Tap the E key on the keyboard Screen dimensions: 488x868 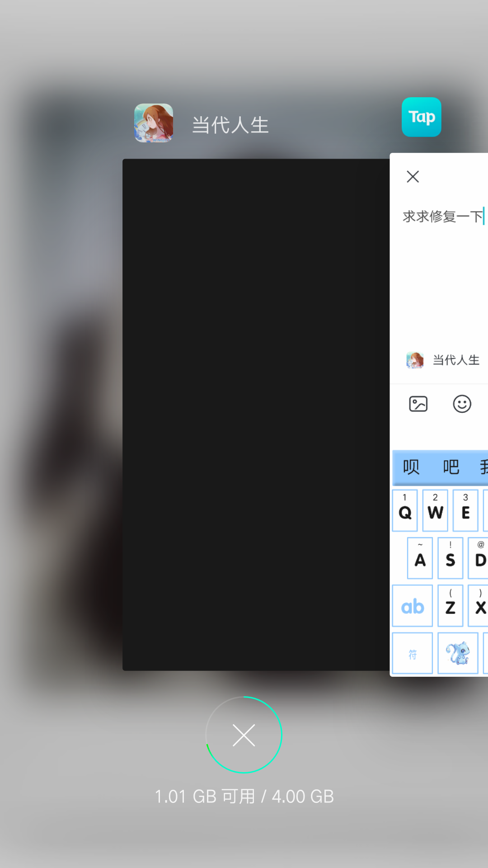[465, 510]
